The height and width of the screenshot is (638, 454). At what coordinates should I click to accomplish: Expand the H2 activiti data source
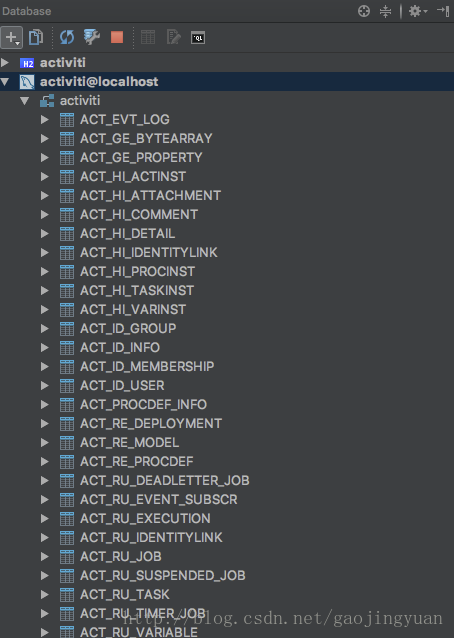pyautogui.click(x=5, y=63)
